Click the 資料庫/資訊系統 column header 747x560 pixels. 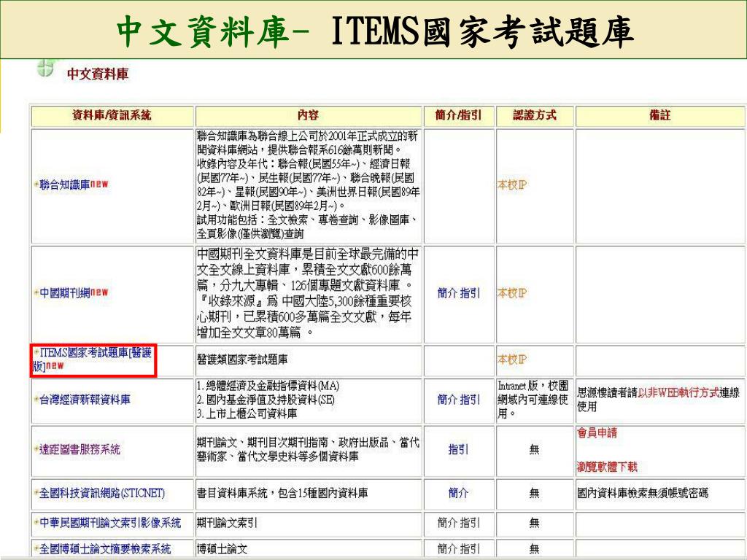point(112,115)
